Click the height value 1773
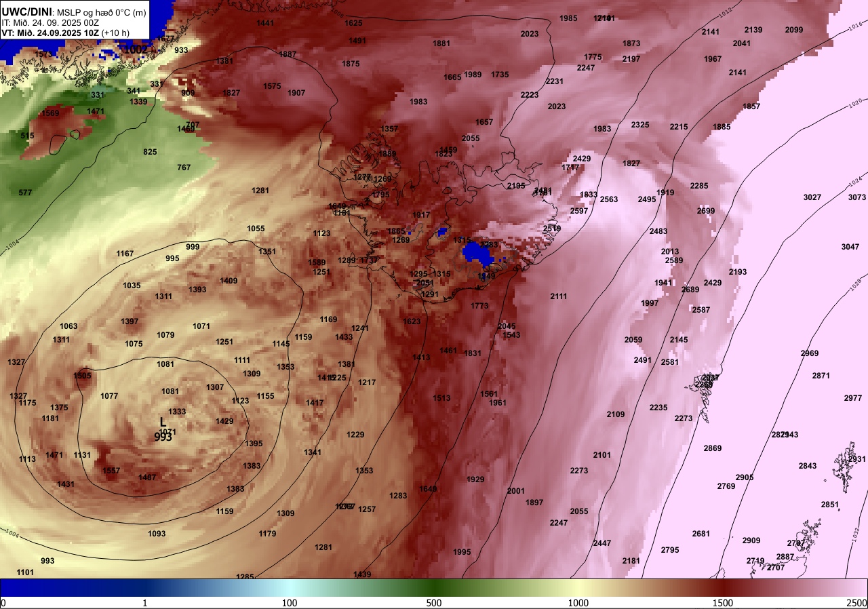Image resolution: width=868 pixels, height=609 pixels. (x=479, y=306)
